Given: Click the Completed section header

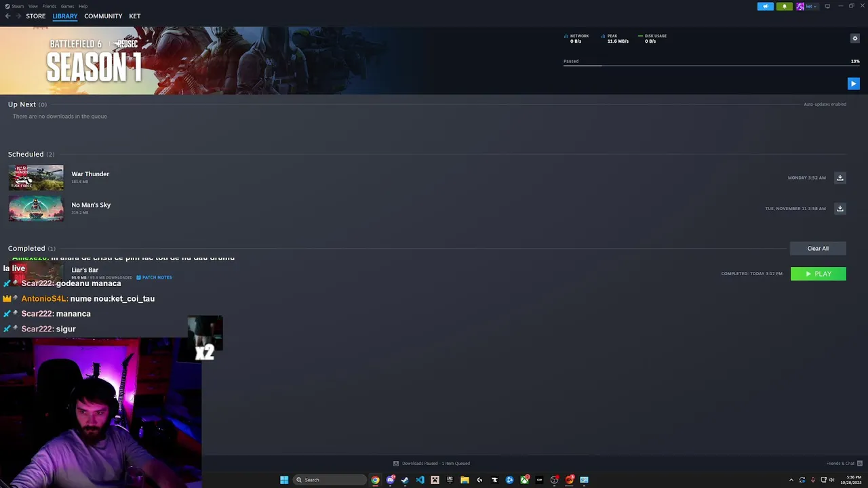Looking at the screenshot, I should pos(32,248).
